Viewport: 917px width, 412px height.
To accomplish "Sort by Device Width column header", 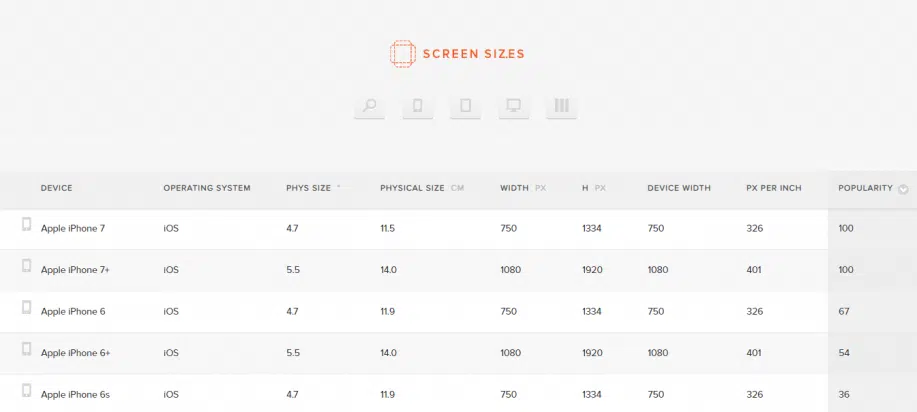I will tap(678, 188).
